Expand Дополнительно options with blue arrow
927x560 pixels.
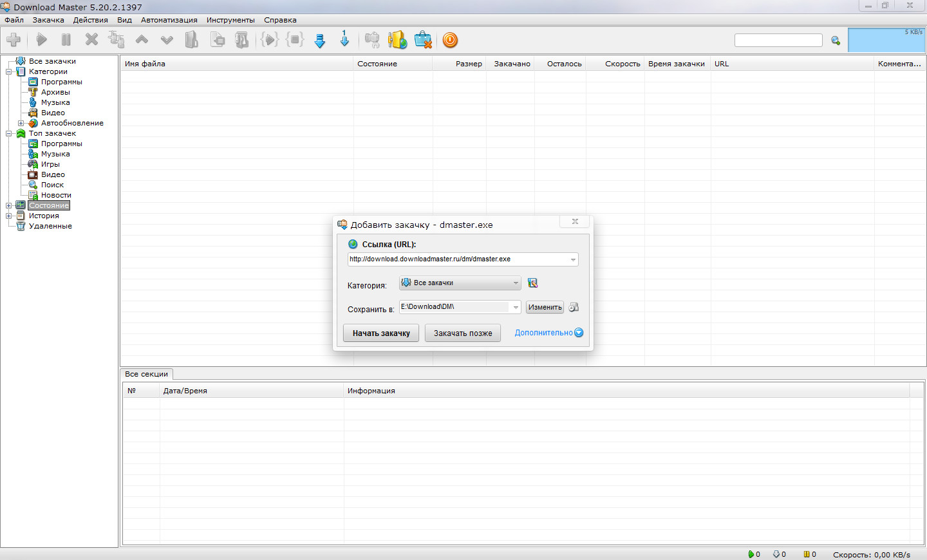(x=579, y=333)
